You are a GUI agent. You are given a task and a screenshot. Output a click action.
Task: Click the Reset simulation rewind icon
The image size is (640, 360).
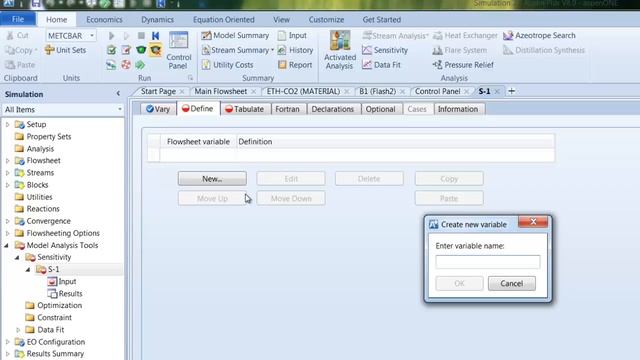[156, 36]
